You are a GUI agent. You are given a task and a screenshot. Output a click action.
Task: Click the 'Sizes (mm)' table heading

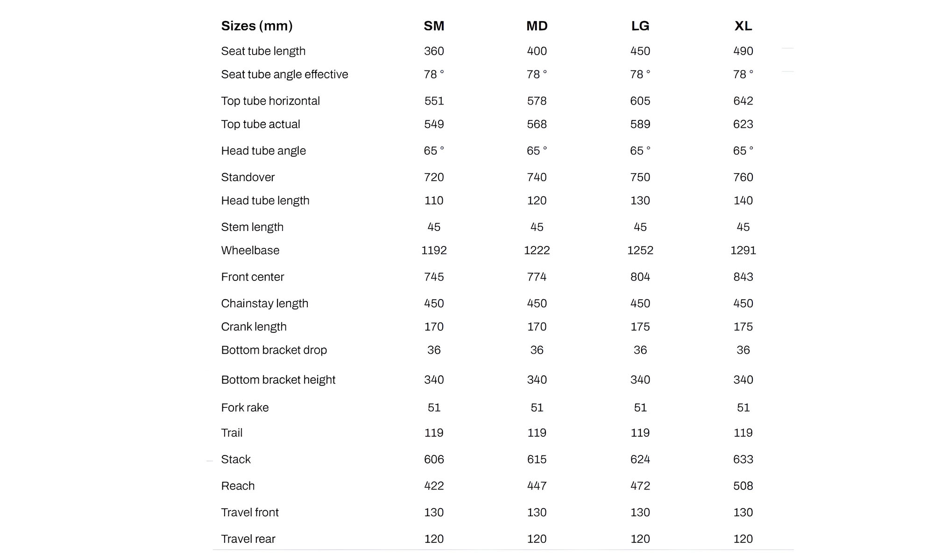click(x=257, y=26)
